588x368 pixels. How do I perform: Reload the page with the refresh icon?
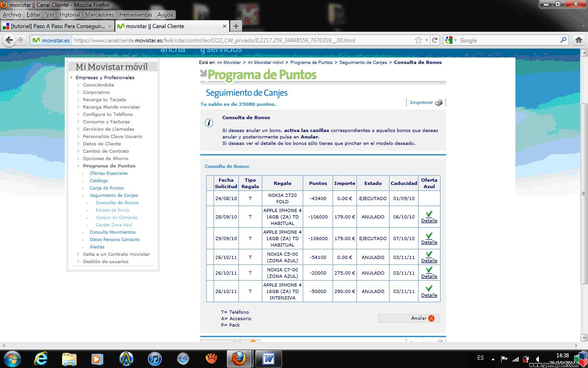(435, 40)
